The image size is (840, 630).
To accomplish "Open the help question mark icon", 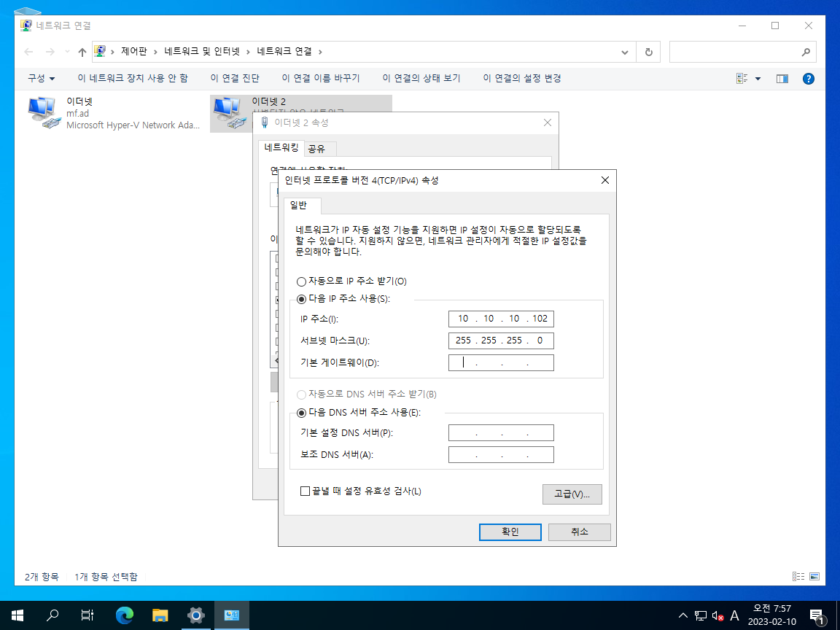I will (x=809, y=79).
